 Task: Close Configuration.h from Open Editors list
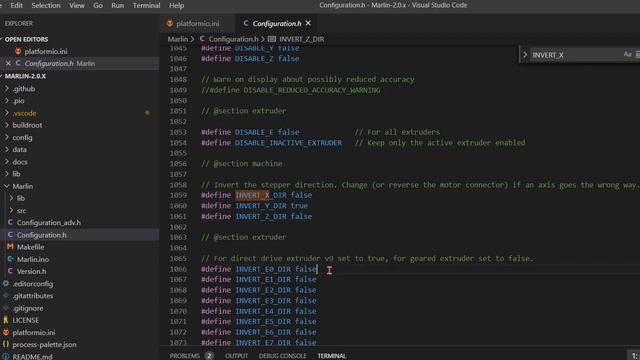(8, 63)
